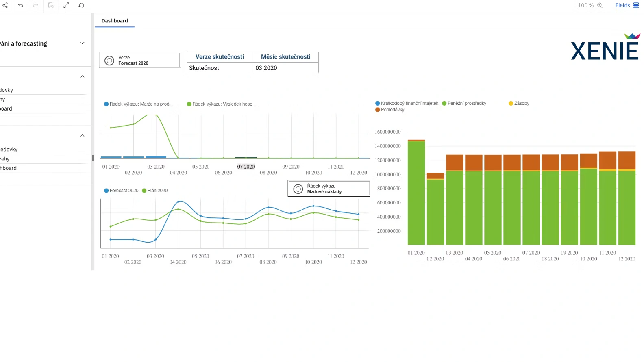Click the orange Pohledávky legend swatch
644x362 pixels.
pyautogui.click(x=378, y=110)
